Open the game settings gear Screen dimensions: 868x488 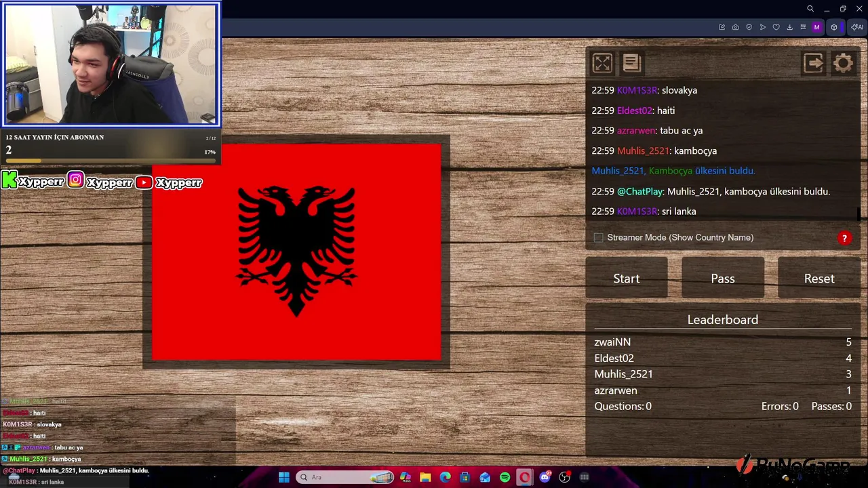[843, 63]
